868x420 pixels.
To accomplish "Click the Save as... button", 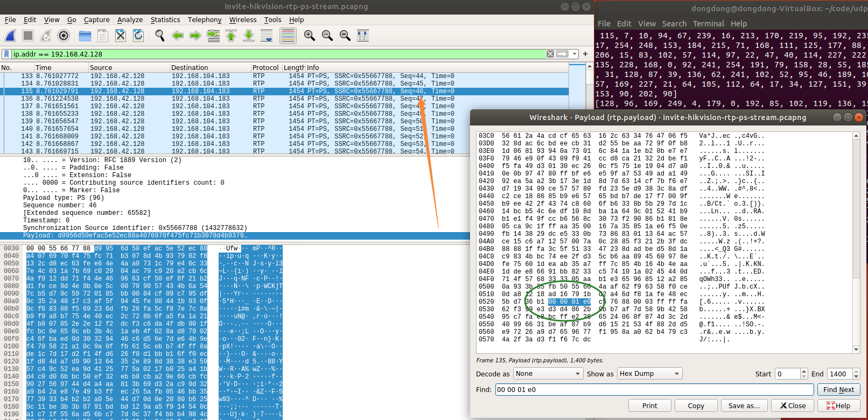I will (744, 405).
